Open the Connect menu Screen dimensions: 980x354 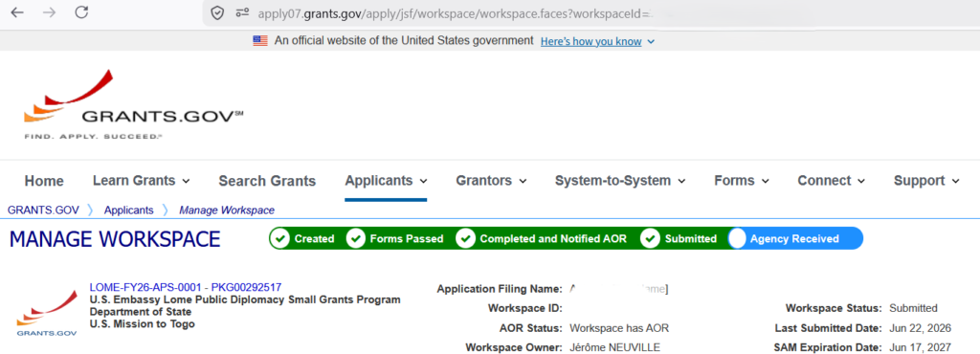(824, 181)
